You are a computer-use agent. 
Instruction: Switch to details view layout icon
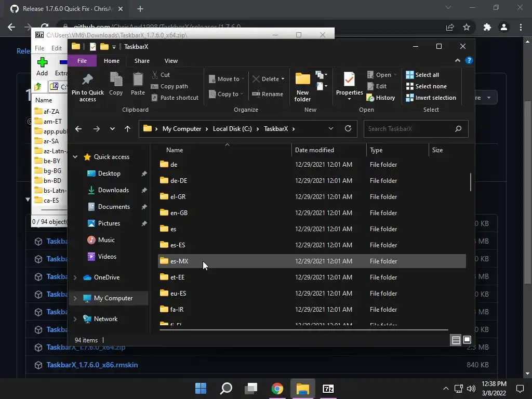tap(456, 340)
